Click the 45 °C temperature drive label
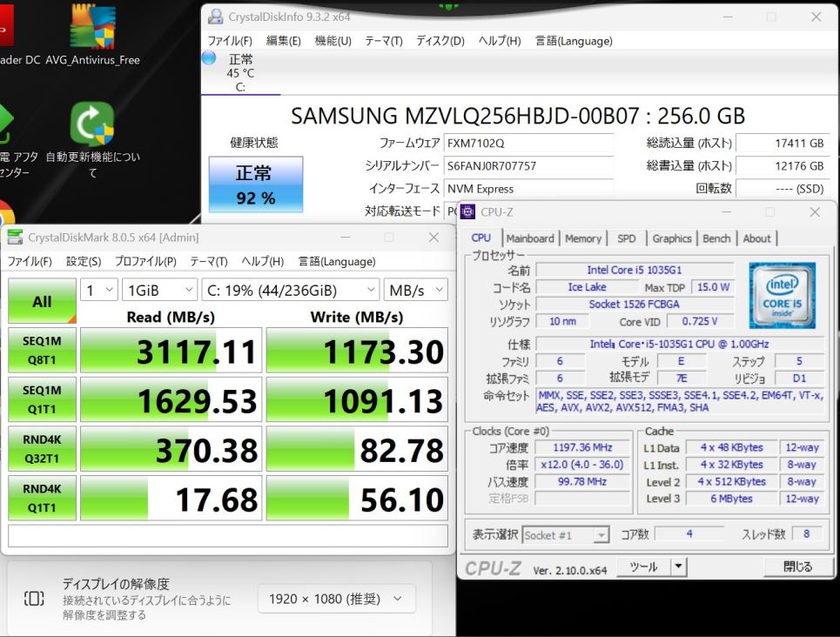This screenshot has height=637, width=840. point(240,73)
